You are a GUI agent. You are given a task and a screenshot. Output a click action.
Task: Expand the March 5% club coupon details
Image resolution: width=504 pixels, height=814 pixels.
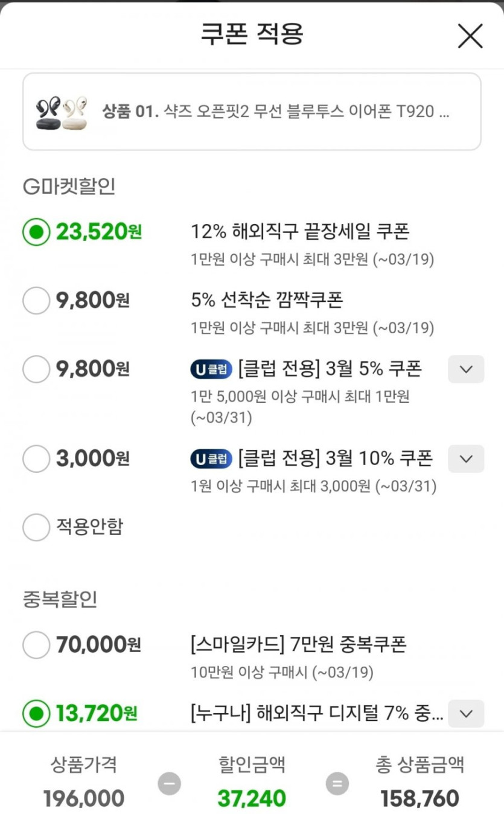tap(465, 369)
